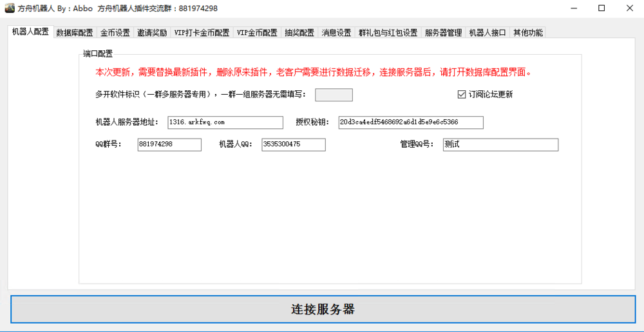Open the 其他功能 tab
The width and height of the screenshot is (644, 332).
527,33
